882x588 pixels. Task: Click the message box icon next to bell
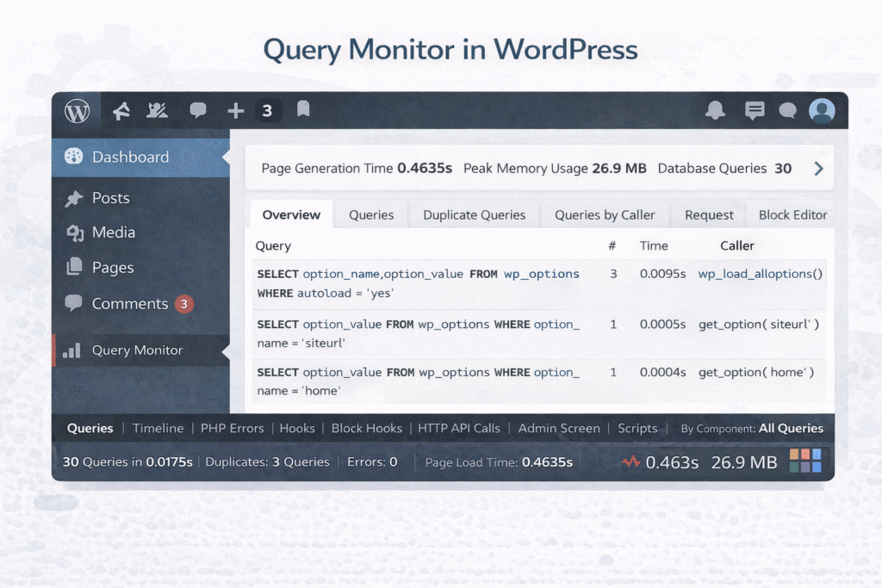755,110
